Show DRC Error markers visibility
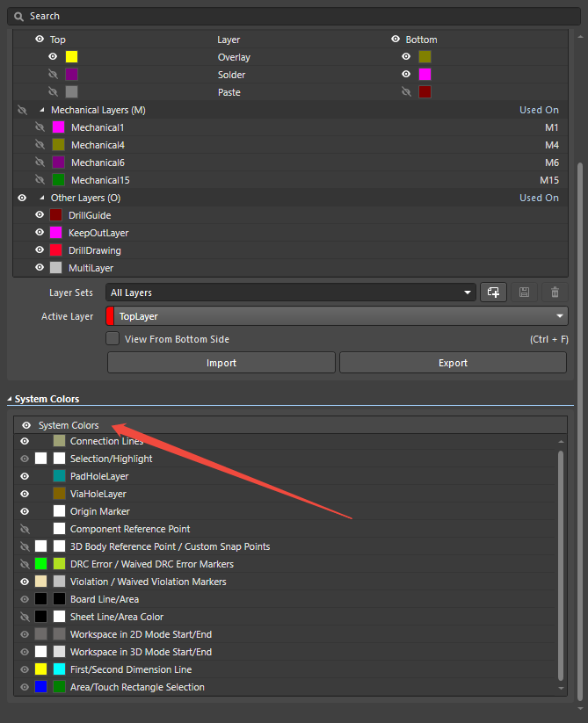Viewport: 588px width, 723px height. [x=25, y=564]
